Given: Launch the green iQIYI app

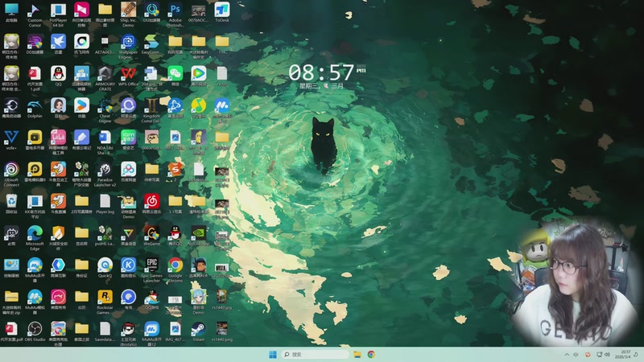Looking at the screenshot, I should click(x=128, y=140).
